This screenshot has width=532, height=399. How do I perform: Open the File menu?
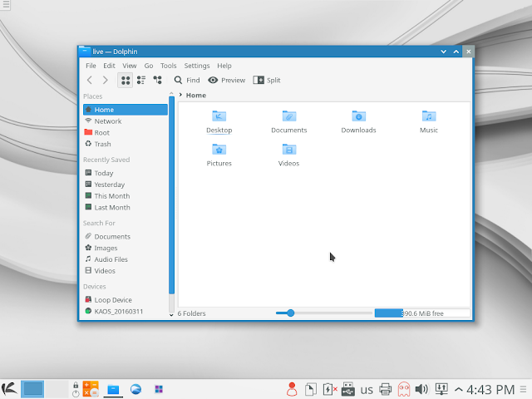[x=91, y=66]
